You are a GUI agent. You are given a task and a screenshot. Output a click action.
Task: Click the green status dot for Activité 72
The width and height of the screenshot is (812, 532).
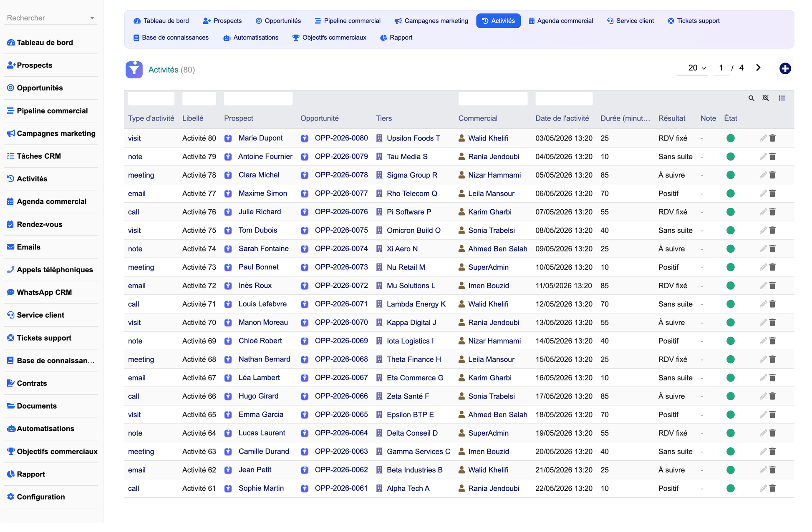click(x=730, y=286)
